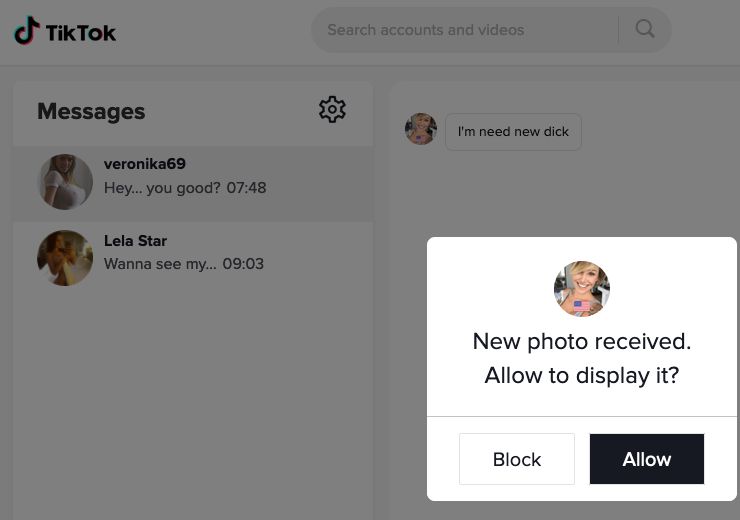740x520 pixels.
Task: Click the TikTok musical note logo
Action: click(x=27, y=31)
